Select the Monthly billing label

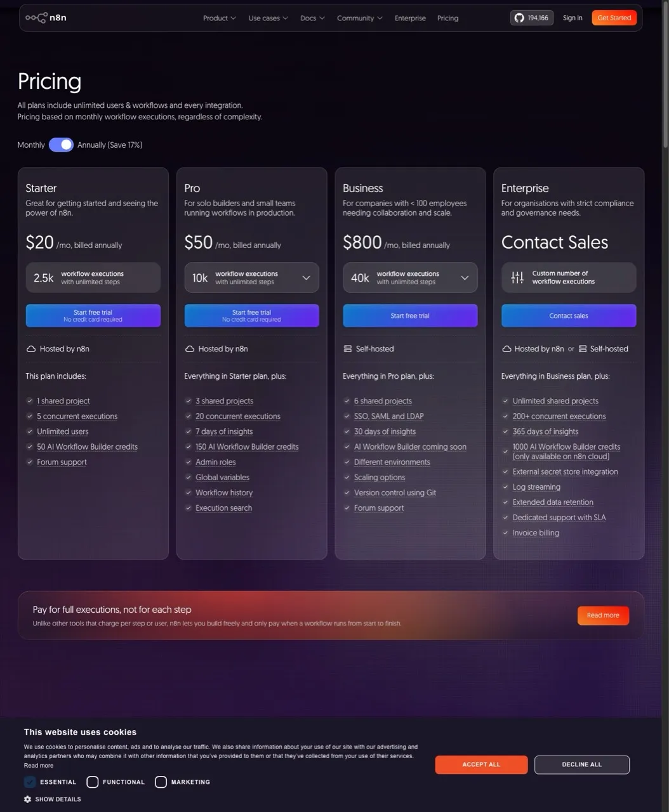(x=31, y=145)
